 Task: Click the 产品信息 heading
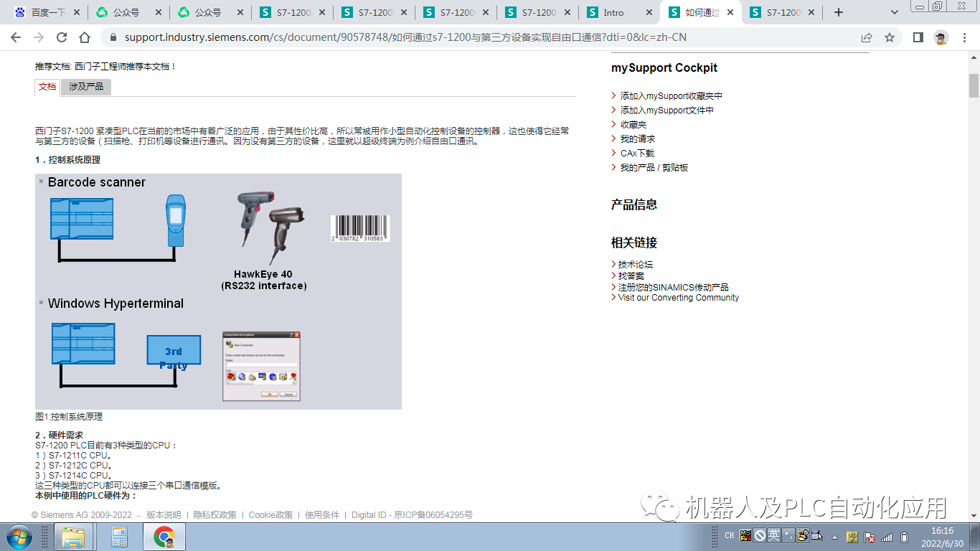pyautogui.click(x=634, y=204)
